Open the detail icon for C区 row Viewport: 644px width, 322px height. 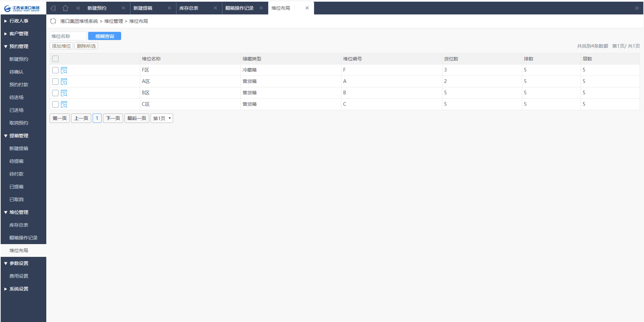(64, 104)
